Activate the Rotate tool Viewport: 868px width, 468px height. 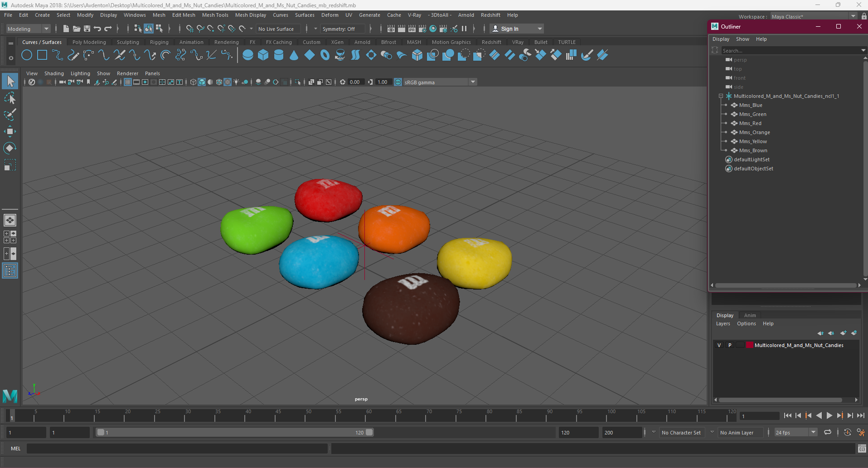click(x=10, y=148)
